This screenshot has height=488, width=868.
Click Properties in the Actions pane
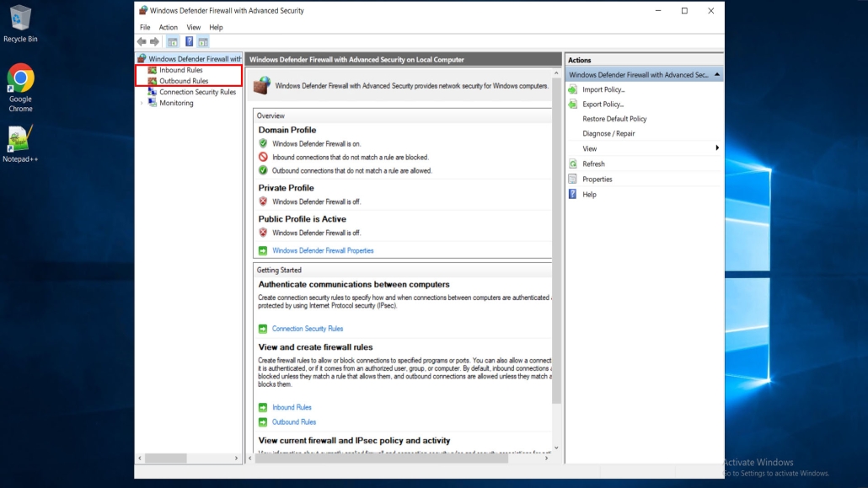point(597,180)
